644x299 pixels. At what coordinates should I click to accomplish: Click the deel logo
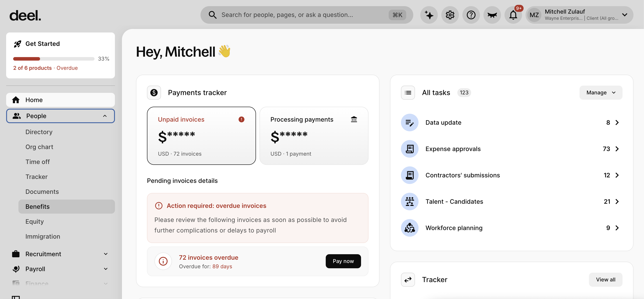[x=25, y=15]
